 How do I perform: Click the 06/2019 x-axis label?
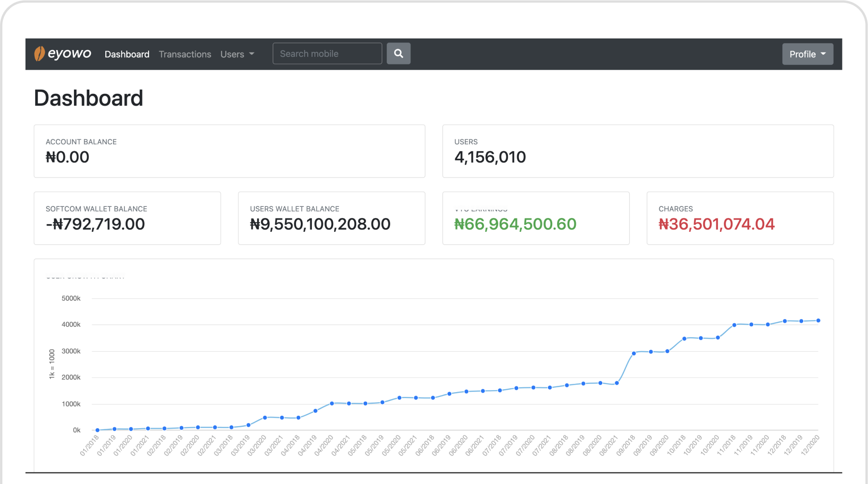point(441,446)
